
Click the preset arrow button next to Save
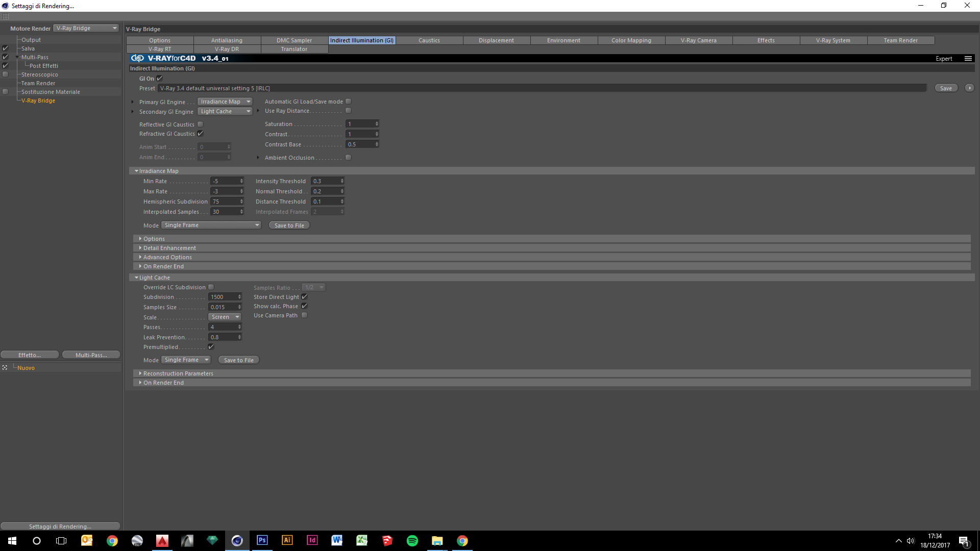(x=969, y=88)
